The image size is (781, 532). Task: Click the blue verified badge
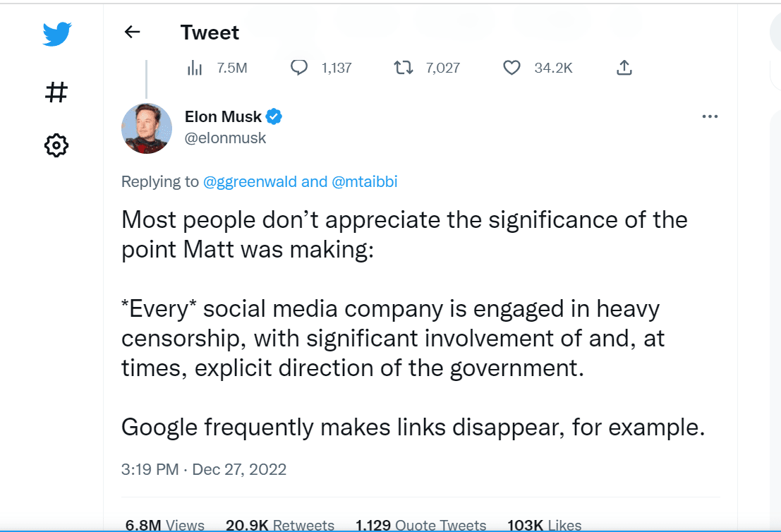click(274, 116)
